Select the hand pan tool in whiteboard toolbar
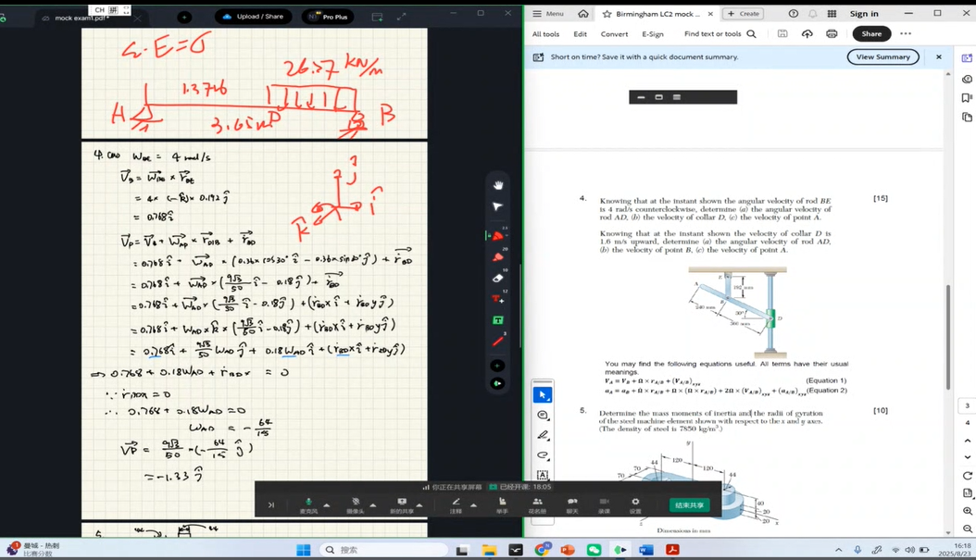976x560 pixels. click(x=497, y=185)
